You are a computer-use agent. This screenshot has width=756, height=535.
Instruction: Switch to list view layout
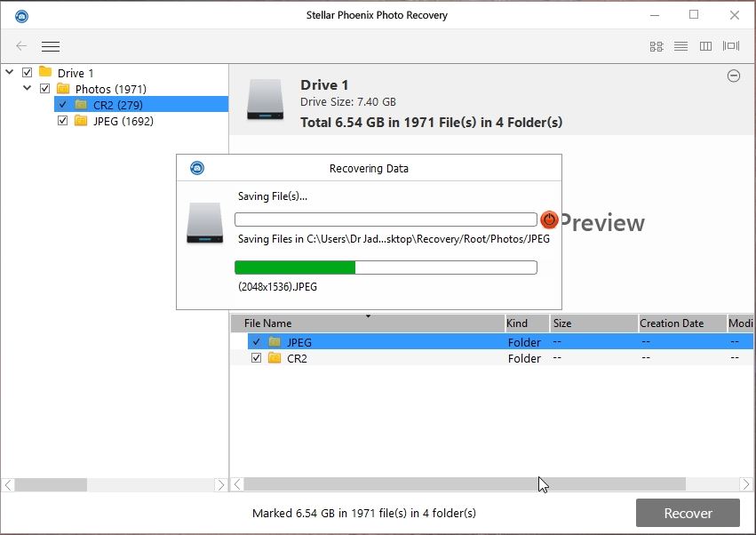681,46
